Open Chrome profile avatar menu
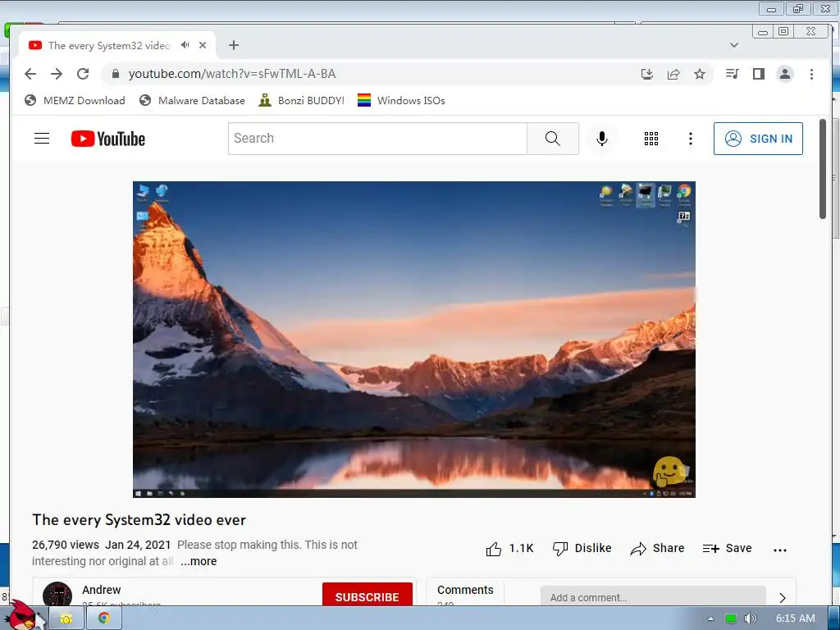840x630 pixels. pyautogui.click(x=785, y=74)
